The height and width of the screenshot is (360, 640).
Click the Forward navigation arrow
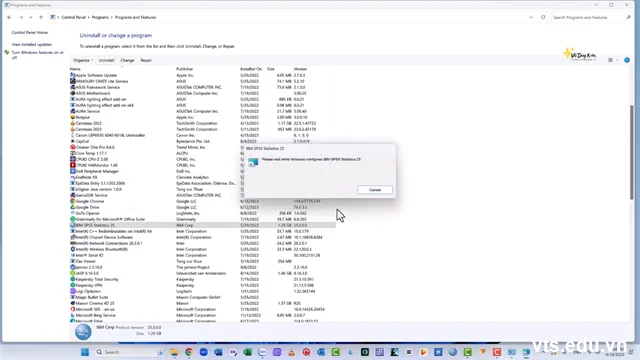click(21, 18)
